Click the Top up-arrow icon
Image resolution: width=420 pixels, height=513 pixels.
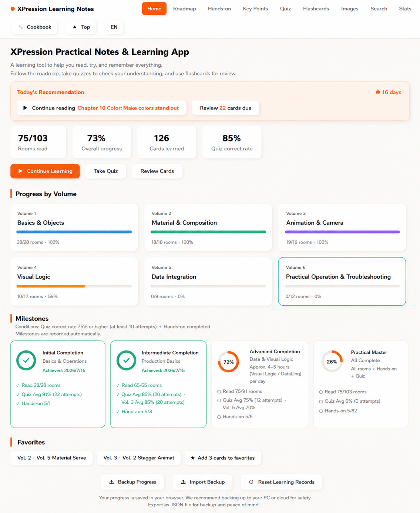75,27
